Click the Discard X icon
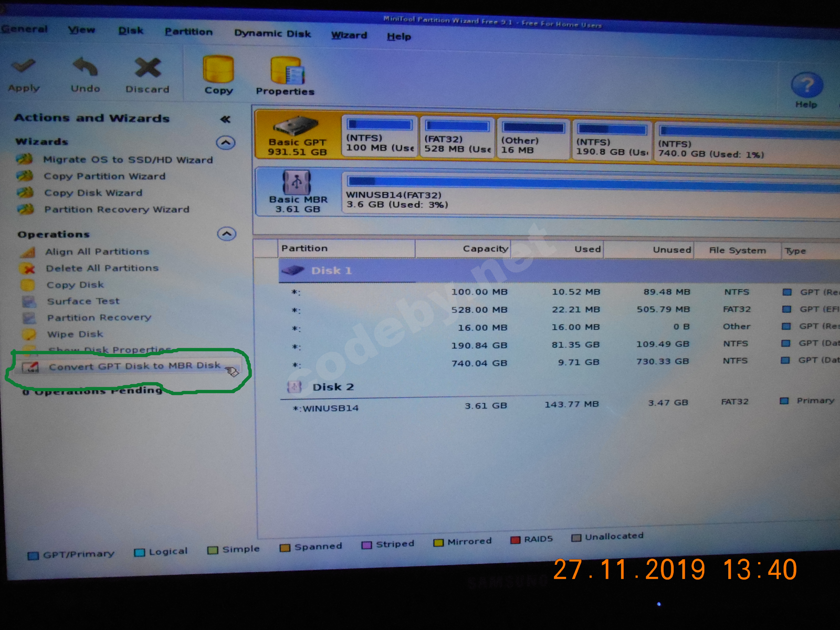This screenshot has width=840, height=630. [148, 68]
